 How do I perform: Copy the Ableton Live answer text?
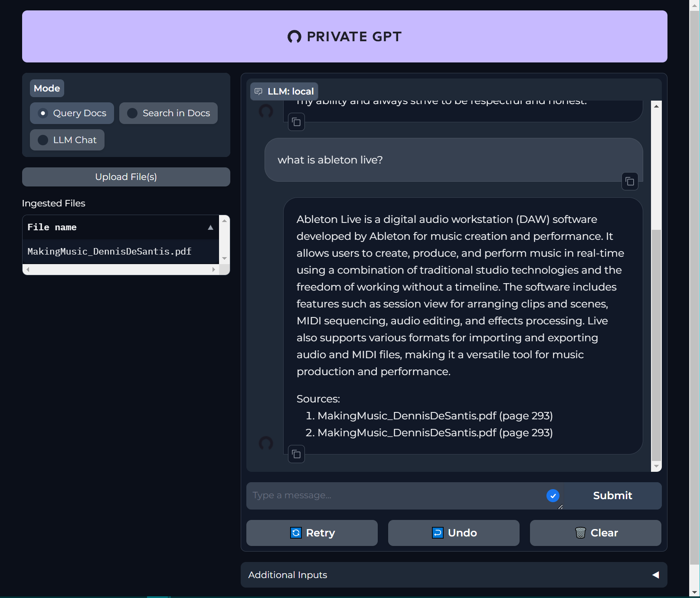click(296, 454)
